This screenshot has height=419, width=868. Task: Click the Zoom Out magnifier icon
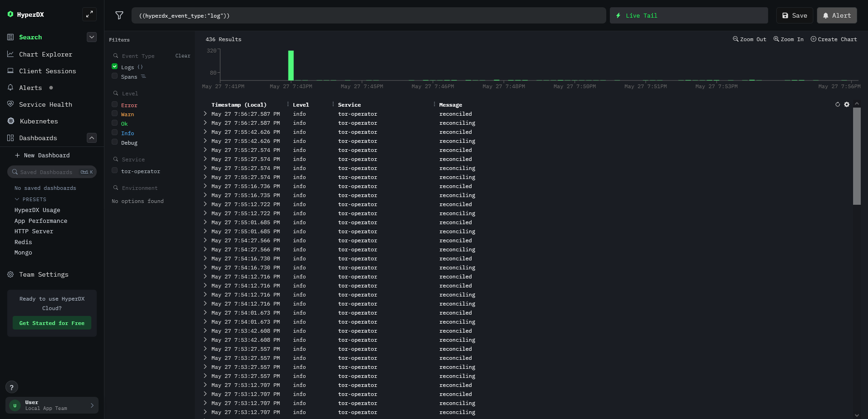pos(736,39)
